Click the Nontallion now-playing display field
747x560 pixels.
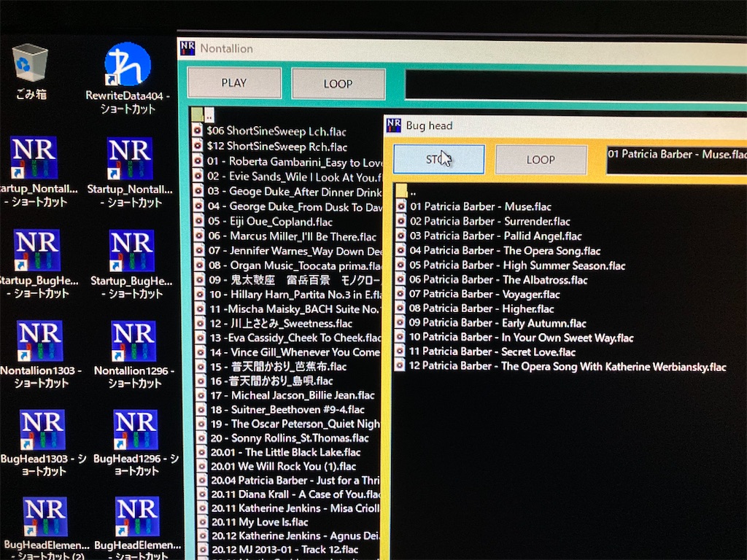[x=576, y=86]
